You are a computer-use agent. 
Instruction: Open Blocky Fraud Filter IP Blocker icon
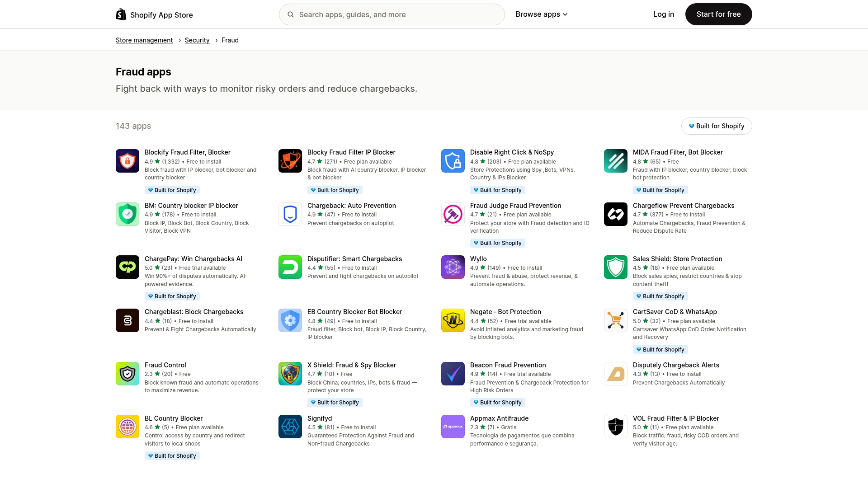pos(290,161)
